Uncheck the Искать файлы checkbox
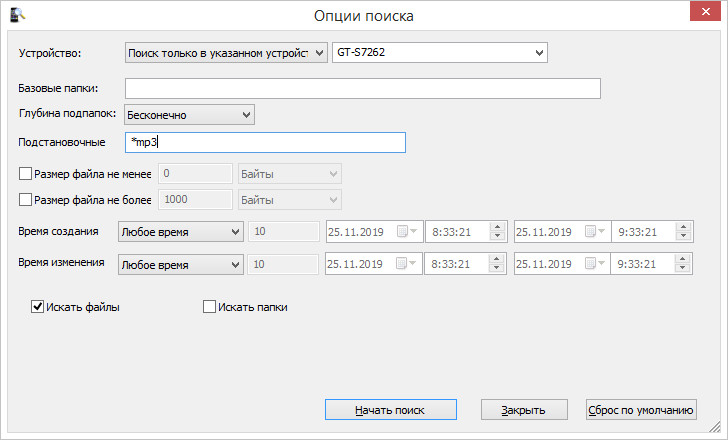 pos(37,306)
